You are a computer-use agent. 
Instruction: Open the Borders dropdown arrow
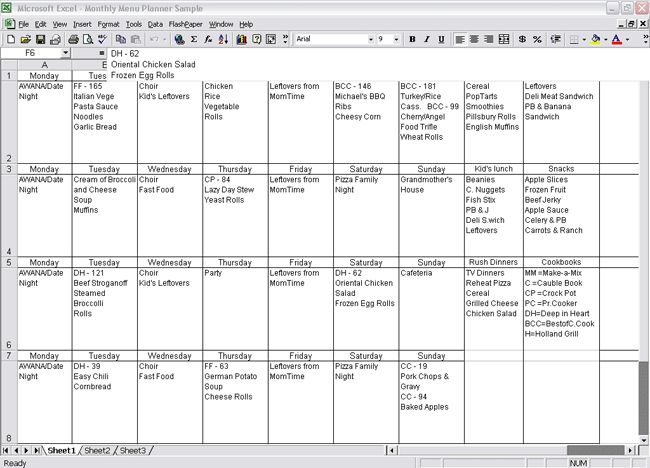tap(584, 39)
